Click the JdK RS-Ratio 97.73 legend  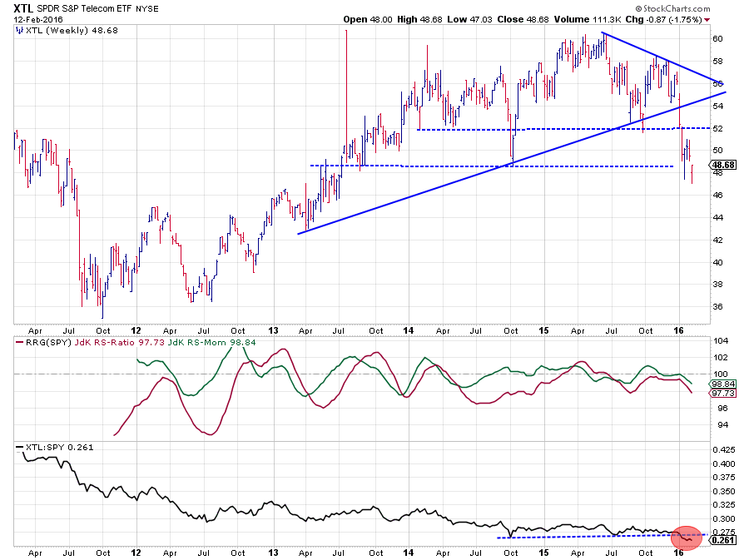pos(119,343)
